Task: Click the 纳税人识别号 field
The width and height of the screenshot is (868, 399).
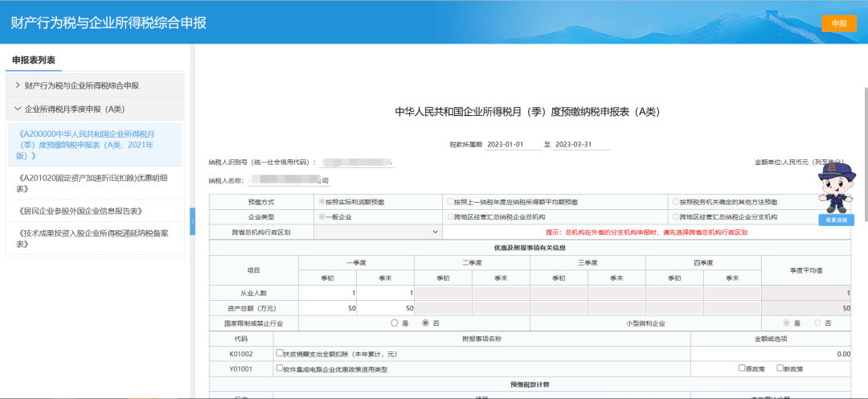Action: click(x=357, y=162)
